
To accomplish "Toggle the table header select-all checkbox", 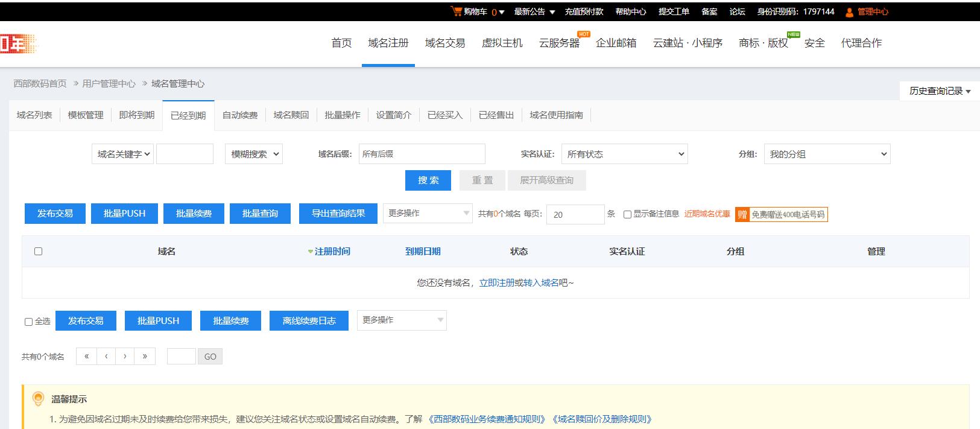I will 39,252.
